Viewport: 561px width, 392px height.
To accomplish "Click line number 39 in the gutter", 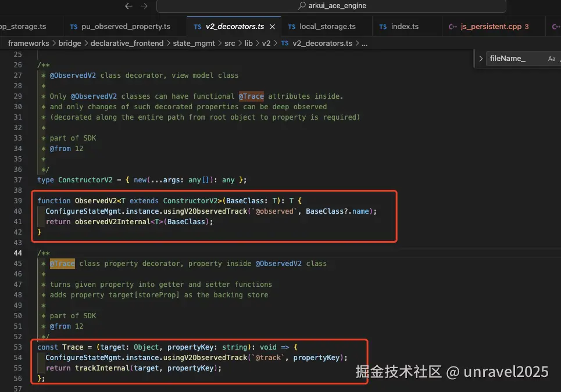I will pos(17,201).
